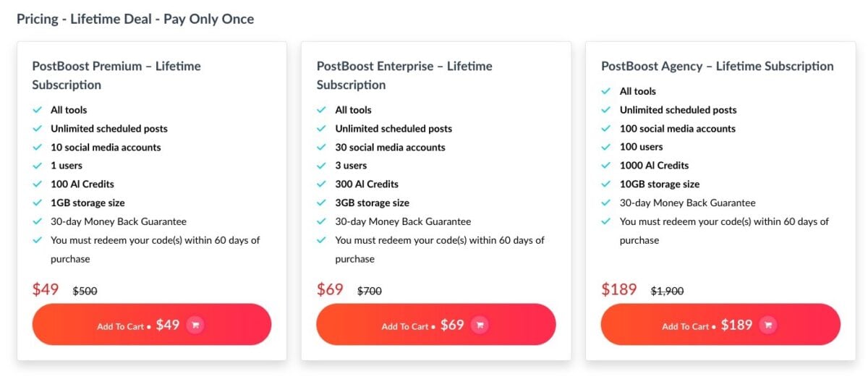Click checkmark beside 300 AI Credits
The image size is (868, 387).
point(322,184)
